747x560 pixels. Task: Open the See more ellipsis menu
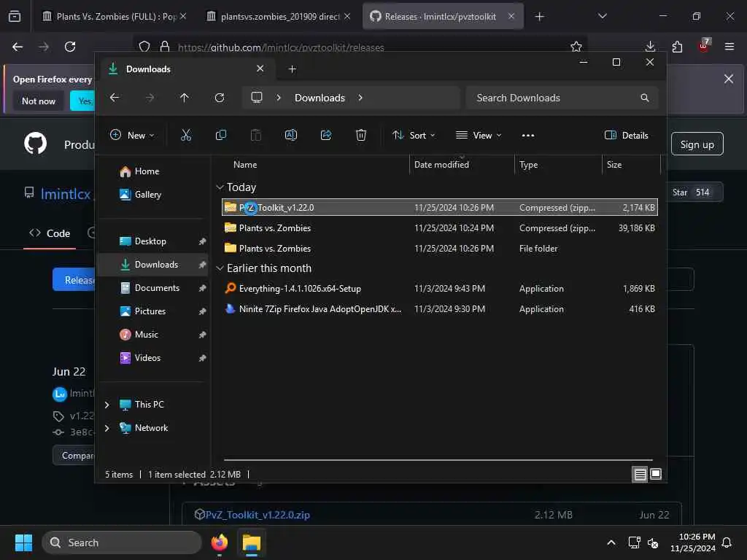(x=528, y=135)
